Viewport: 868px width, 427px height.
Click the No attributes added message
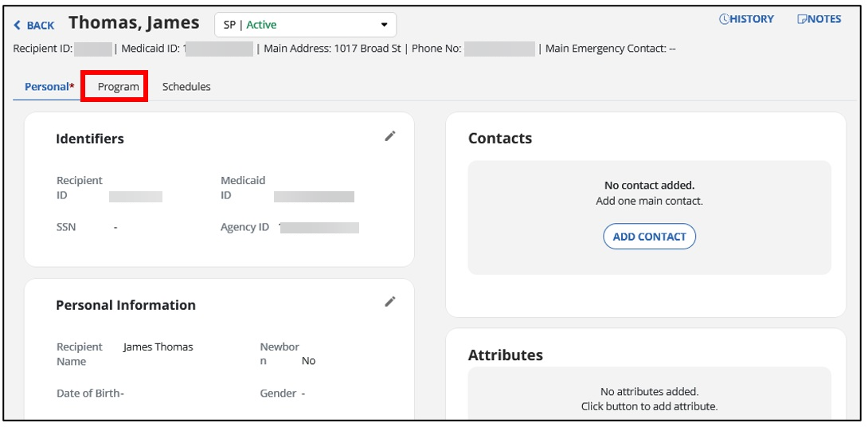pyautogui.click(x=648, y=392)
